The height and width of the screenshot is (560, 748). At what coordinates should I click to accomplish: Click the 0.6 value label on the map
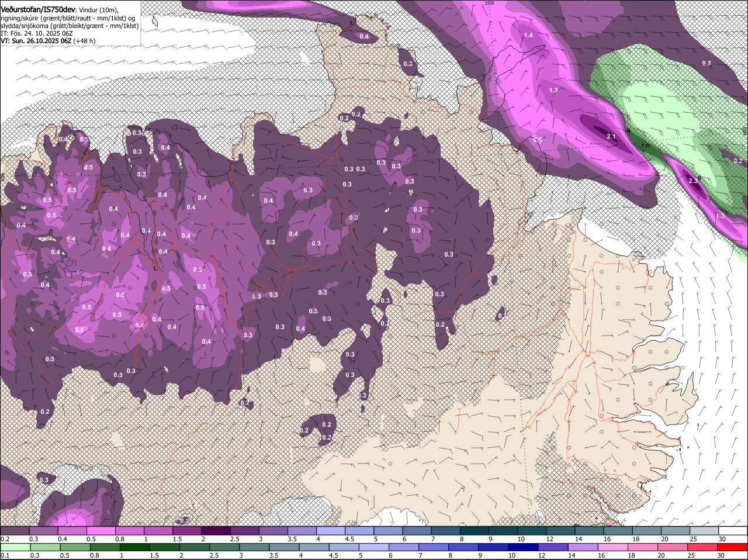[x=79, y=330]
